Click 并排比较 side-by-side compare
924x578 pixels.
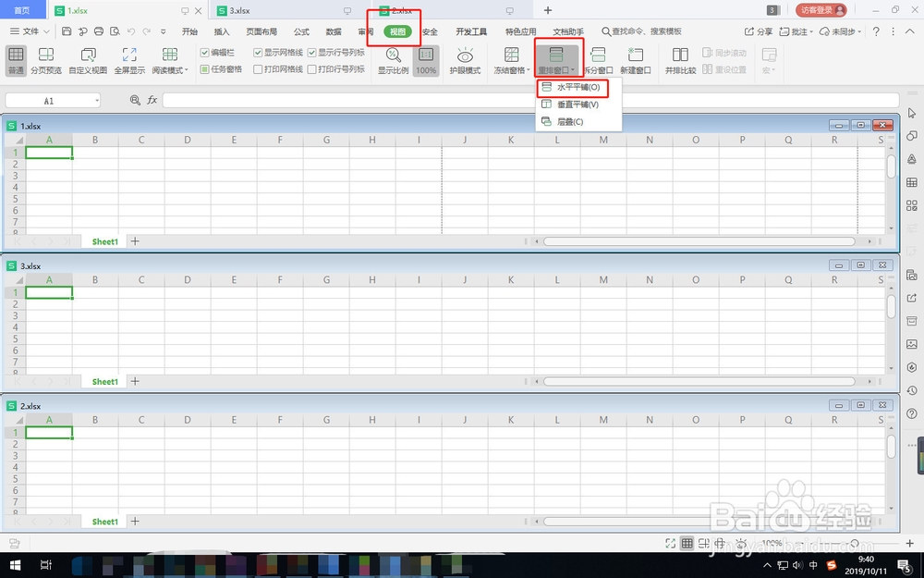680,60
